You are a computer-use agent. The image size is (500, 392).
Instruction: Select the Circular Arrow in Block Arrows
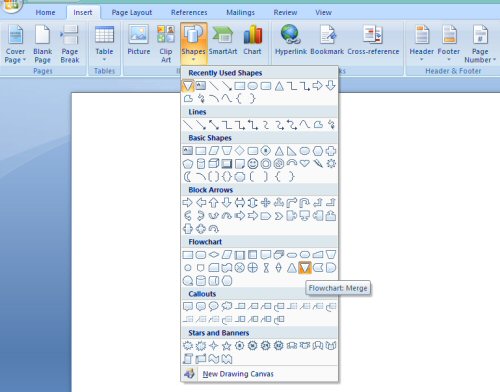pyautogui.click(x=214, y=229)
